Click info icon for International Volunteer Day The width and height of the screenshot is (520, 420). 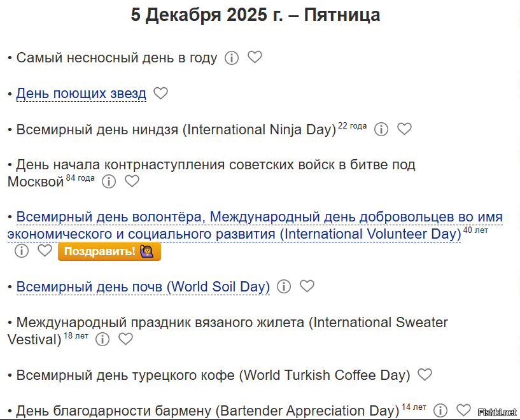(x=22, y=251)
